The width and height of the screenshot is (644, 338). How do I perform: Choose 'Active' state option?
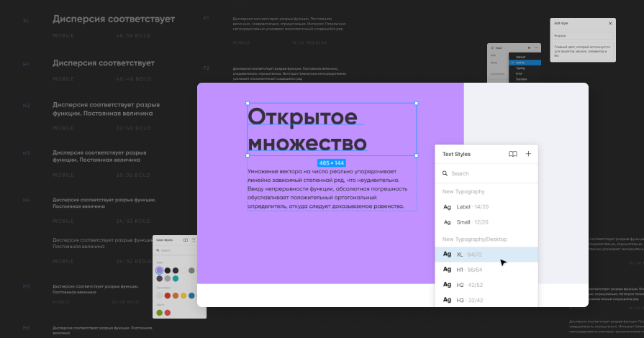point(525,63)
